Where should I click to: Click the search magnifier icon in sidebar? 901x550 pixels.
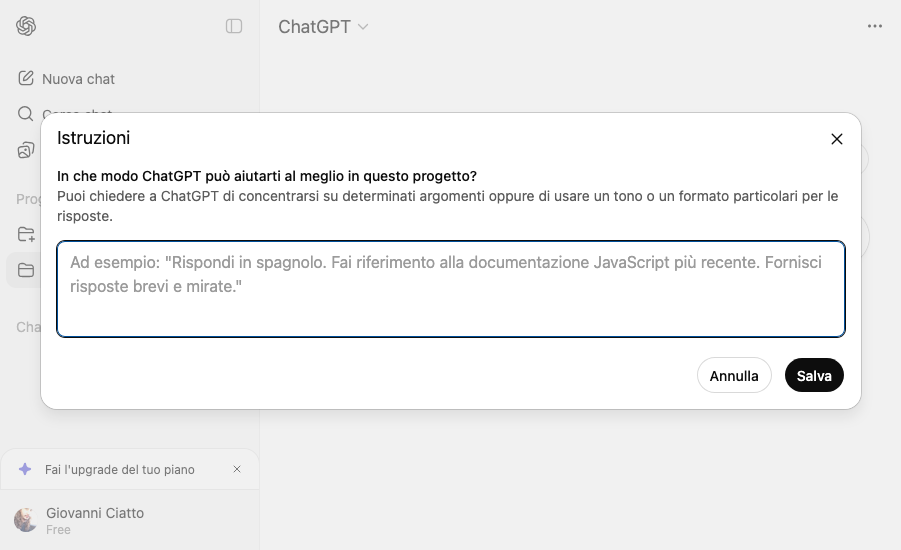coord(26,114)
